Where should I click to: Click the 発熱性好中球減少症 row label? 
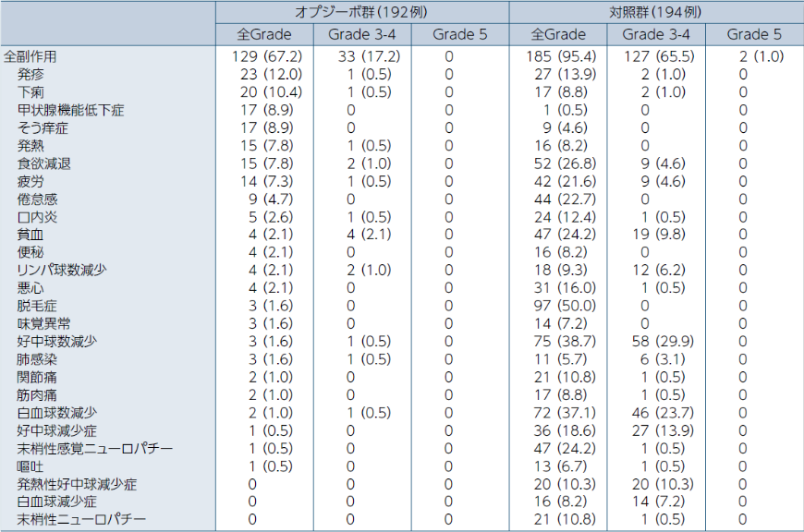tap(77, 484)
